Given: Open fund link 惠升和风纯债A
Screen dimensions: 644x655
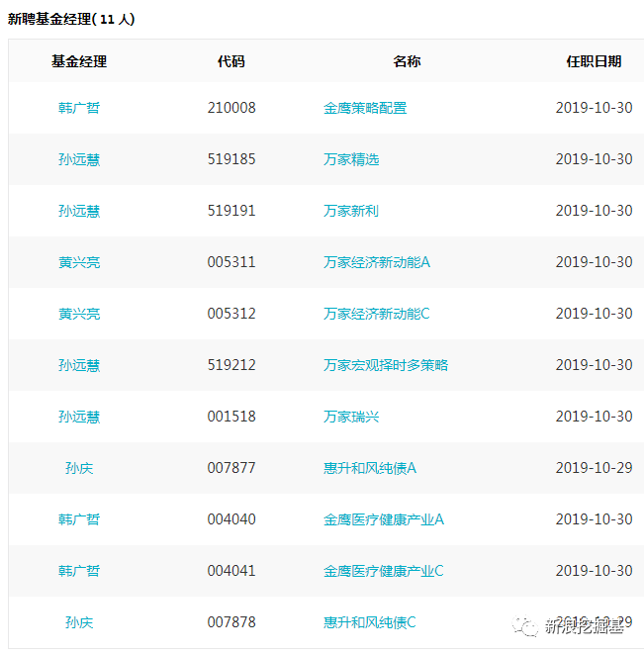Looking at the screenshot, I should coord(370,468).
